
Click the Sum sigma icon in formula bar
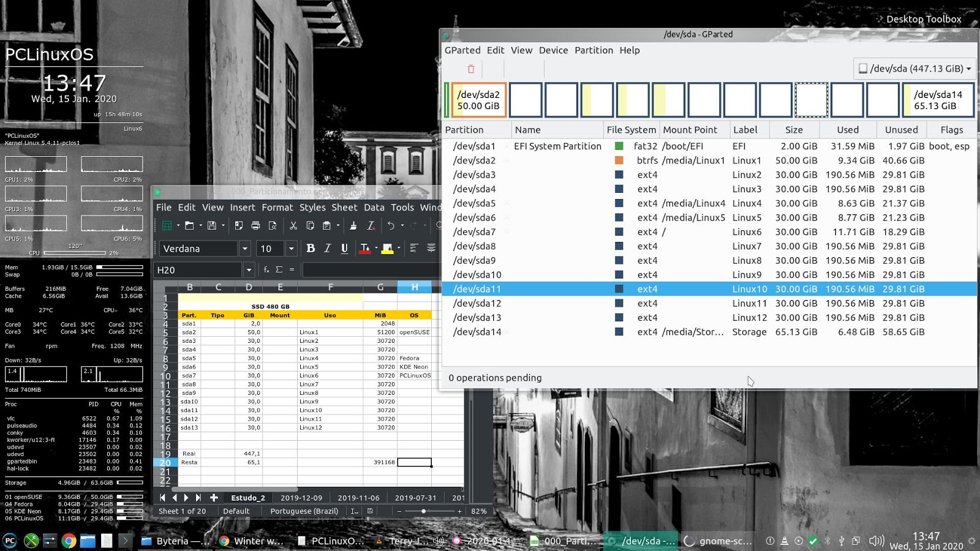279,269
